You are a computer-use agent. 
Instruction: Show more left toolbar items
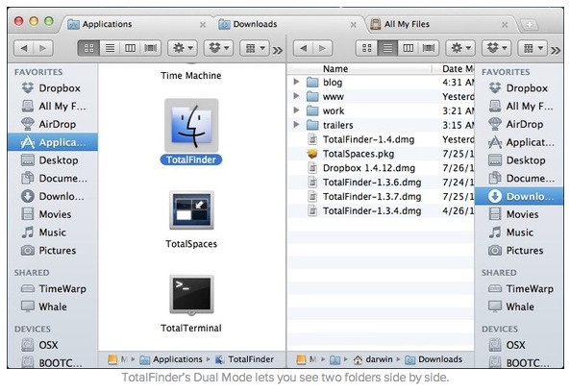click(278, 50)
